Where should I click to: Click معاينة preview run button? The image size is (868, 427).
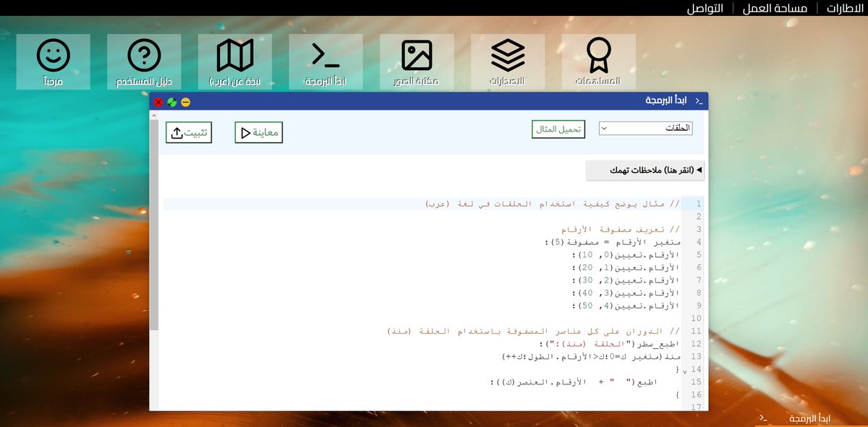(x=259, y=133)
